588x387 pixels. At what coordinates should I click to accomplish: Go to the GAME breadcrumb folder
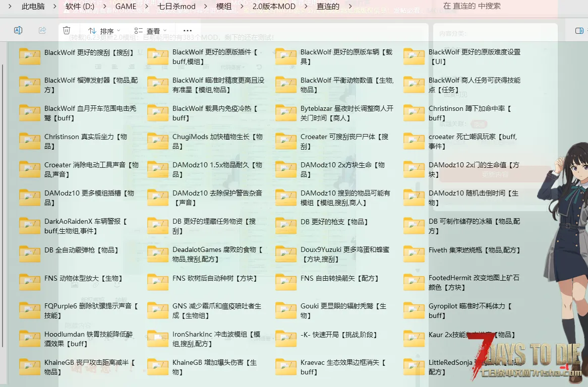click(126, 7)
